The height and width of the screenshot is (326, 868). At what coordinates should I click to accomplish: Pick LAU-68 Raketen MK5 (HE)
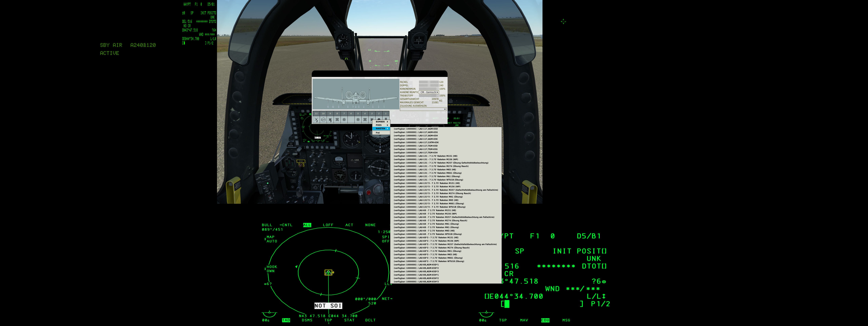(x=446, y=231)
